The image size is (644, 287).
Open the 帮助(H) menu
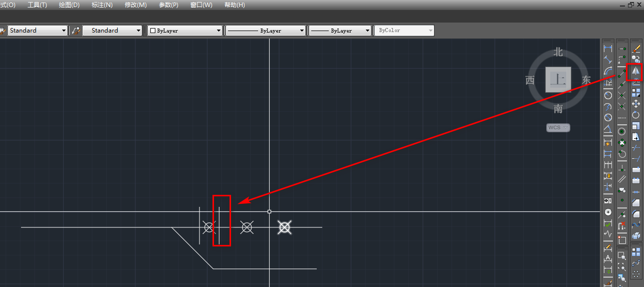click(x=235, y=5)
